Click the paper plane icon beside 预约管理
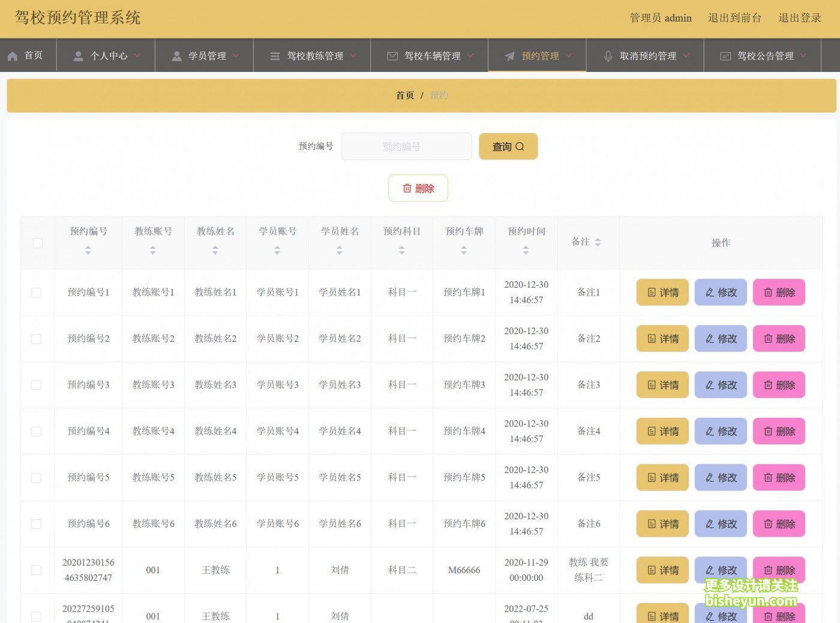 [509, 56]
